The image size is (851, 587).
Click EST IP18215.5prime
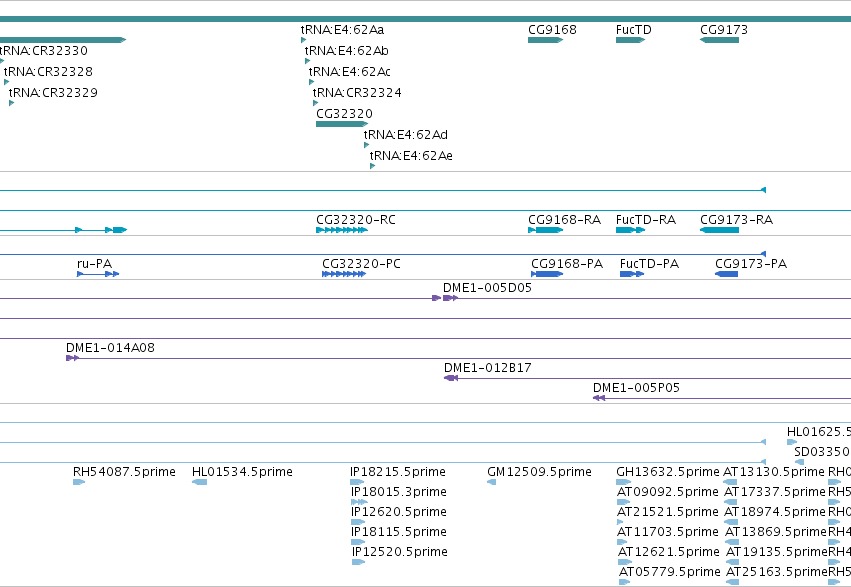point(357,482)
